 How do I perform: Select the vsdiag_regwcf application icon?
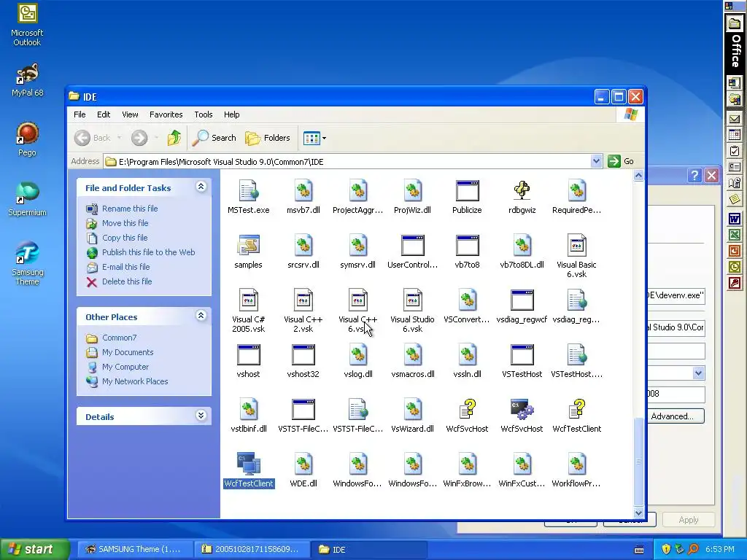[x=522, y=300]
